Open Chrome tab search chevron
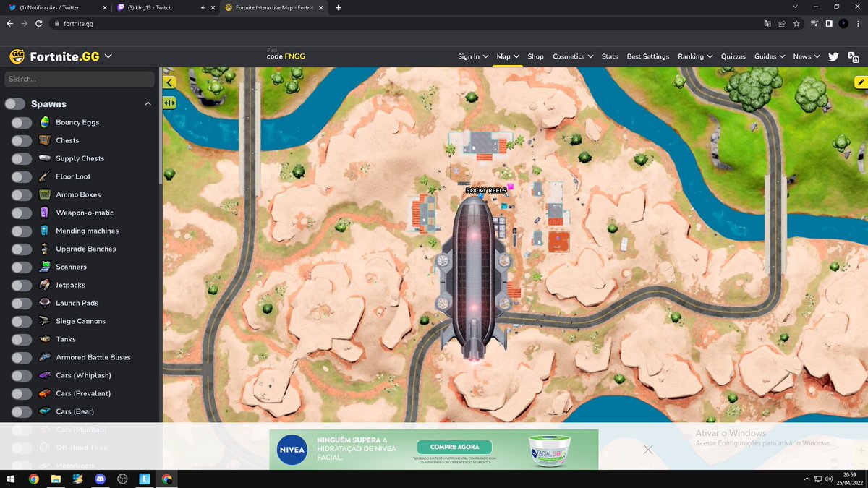This screenshot has width=868, height=488. tap(795, 7)
